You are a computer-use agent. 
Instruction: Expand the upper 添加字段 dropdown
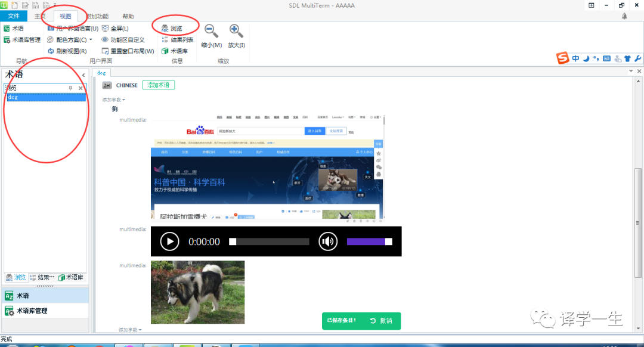(x=114, y=100)
